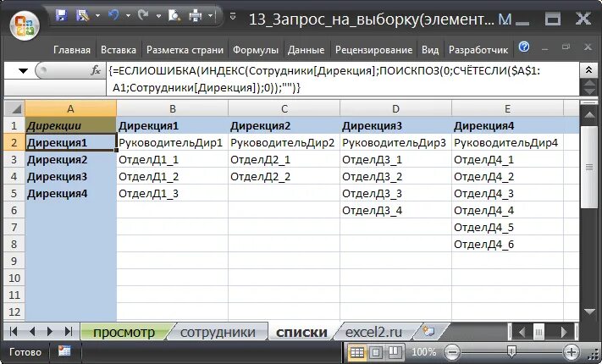The height and width of the screenshot is (364, 602).
Task: Go to last sheet tab navigation arrow
Action: coord(69,331)
